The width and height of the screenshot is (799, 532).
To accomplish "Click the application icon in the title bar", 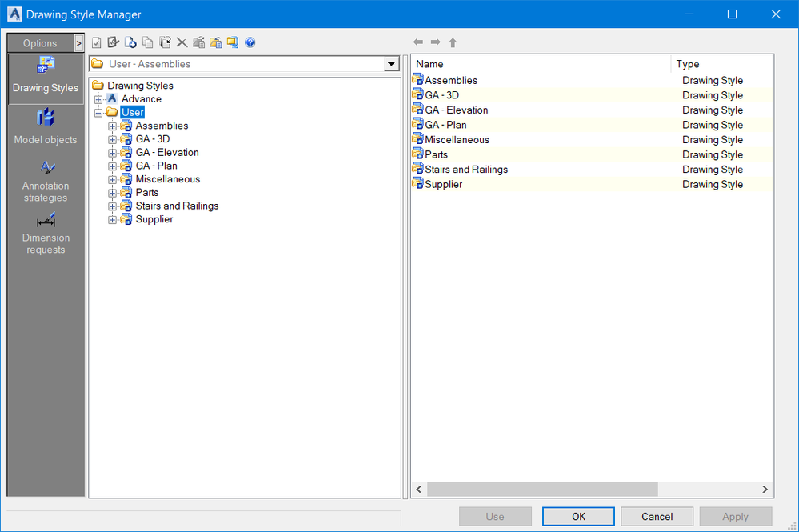I will tap(14, 14).
